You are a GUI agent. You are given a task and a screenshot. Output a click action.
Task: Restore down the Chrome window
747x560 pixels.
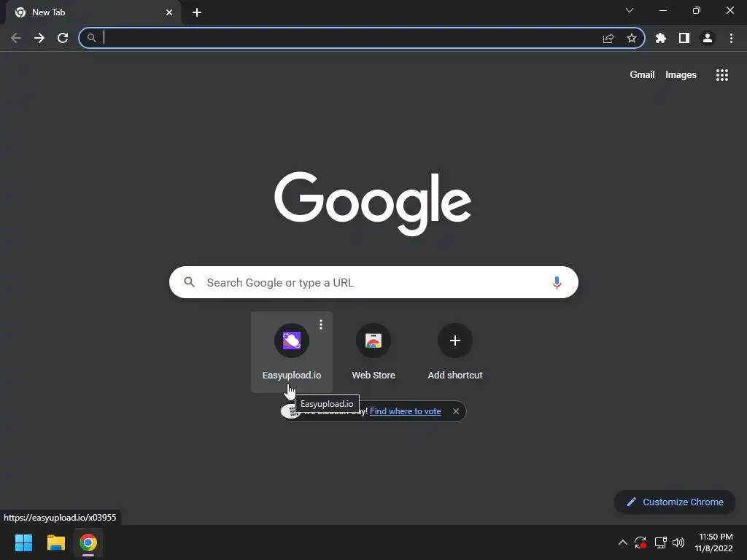pyautogui.click(x=697, y=10)
